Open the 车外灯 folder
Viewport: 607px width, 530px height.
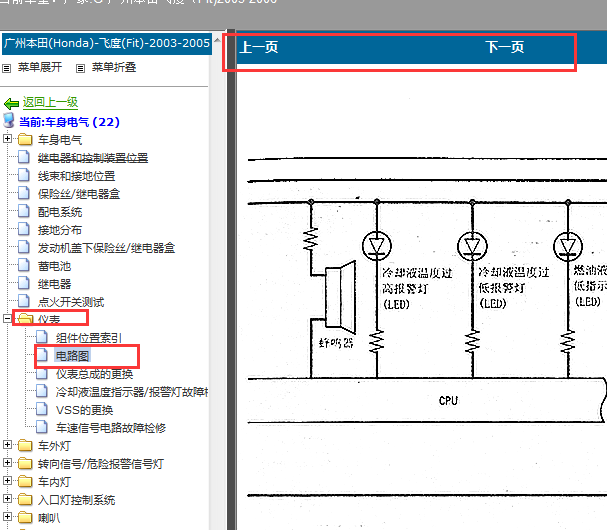[x=54, y=446]
